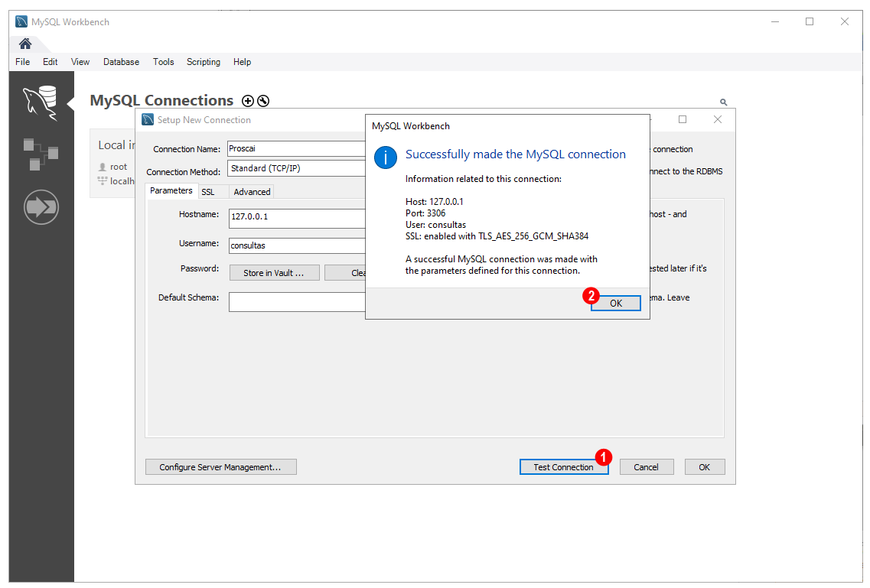This screenshot has width=870, height=588.
Task: Open the Database menu
Action: (x=121, y=62)
